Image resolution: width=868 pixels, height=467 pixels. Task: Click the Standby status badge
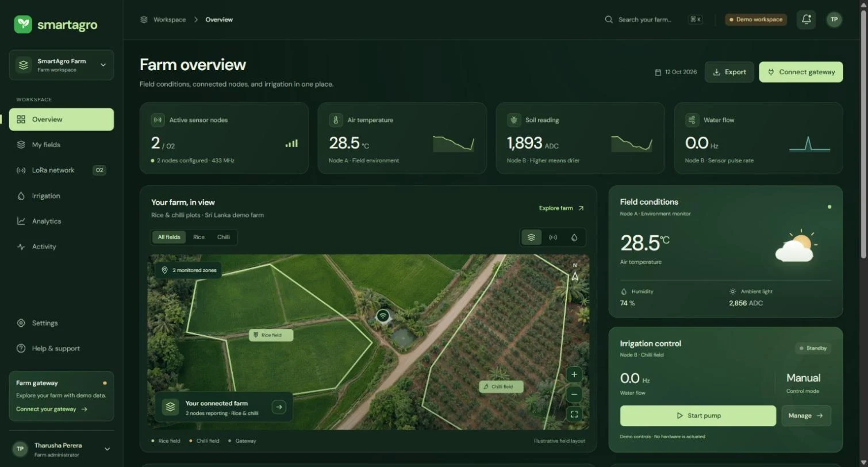point(813,349)
